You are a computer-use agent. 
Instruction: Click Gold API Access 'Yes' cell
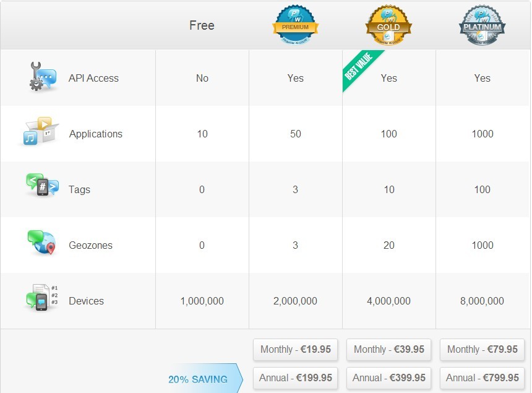coord(389,78)
